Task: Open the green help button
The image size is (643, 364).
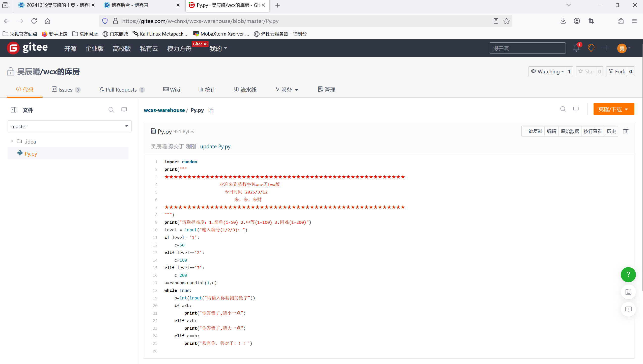Action: 628,274
